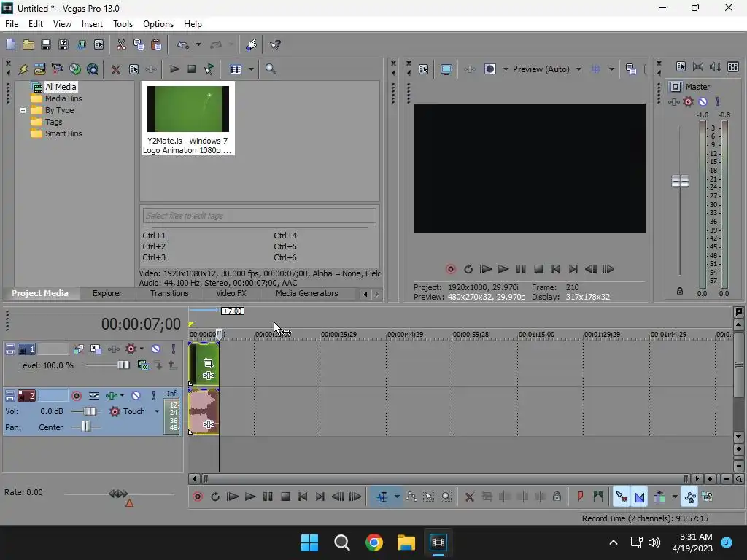
Task: Click the video track Level slider
Action: point(123,365)
